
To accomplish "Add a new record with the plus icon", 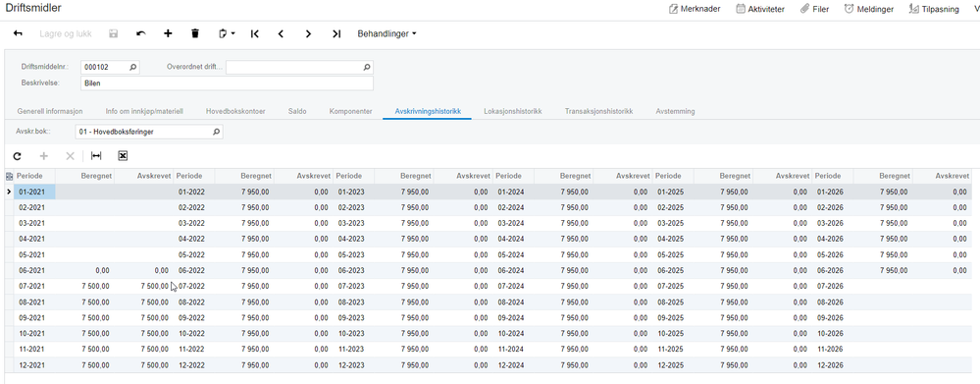I will (168, 33).
